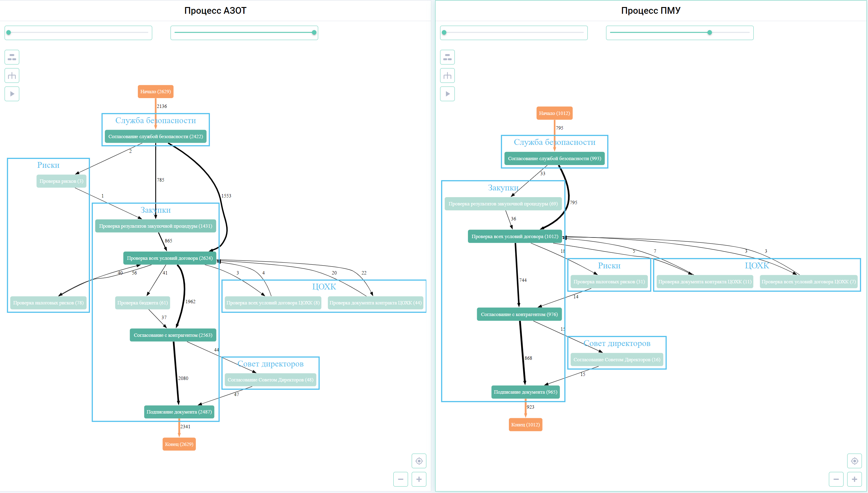
Task: Select node Проверка бюджета (61)
Action: (x=142, y=303)
